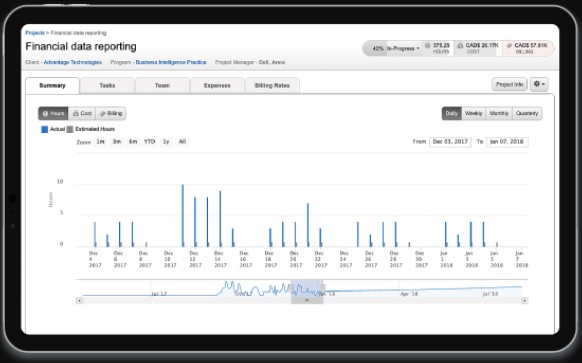582x363 pixels.
Task: Click the cost icon beside CAD$ 26.17K
Action: tap(460, 45)
